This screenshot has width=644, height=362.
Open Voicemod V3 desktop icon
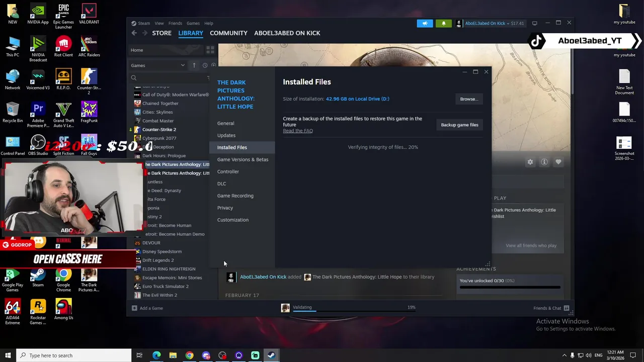coord(38,80)
